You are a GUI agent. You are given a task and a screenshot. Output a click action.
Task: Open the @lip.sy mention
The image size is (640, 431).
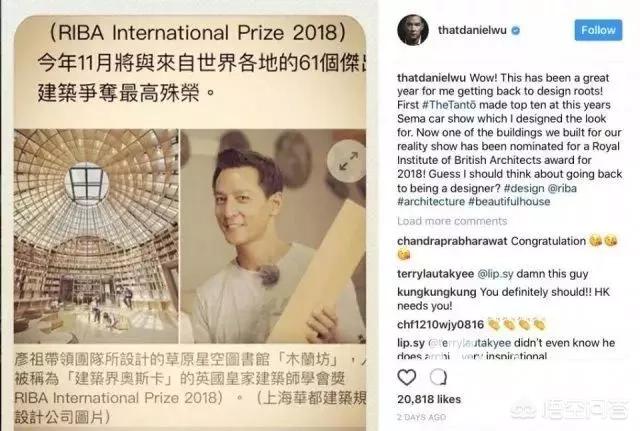[x=495, y=274]
